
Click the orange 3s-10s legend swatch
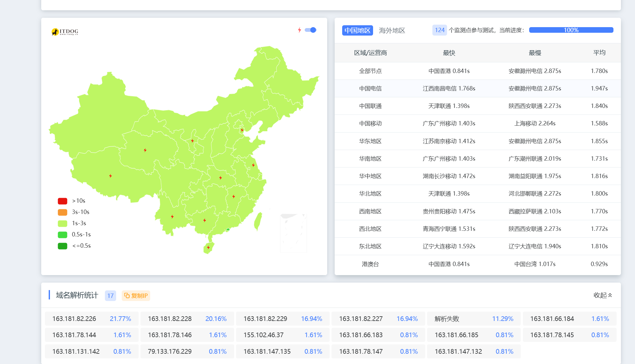click(x=62, y=212)
